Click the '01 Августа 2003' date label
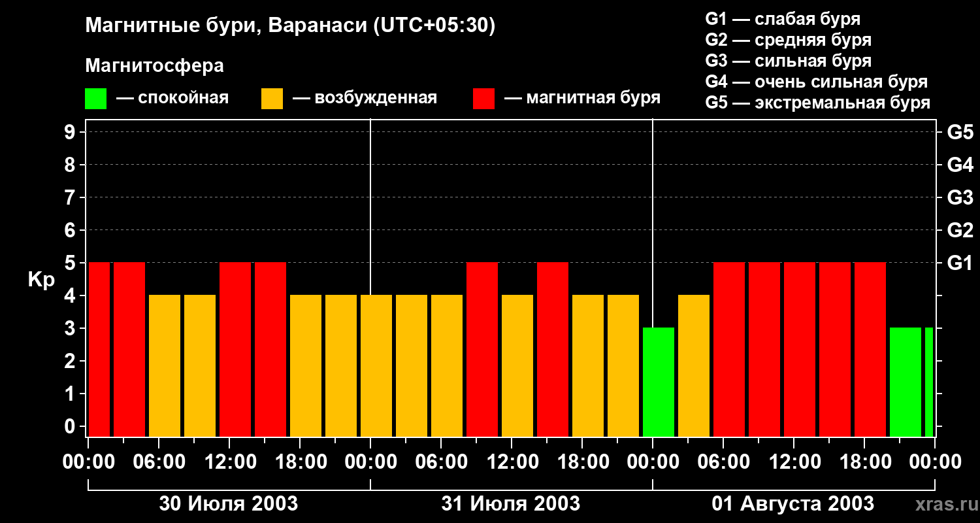This screenshot has height=523, width=980. point(793,503)
